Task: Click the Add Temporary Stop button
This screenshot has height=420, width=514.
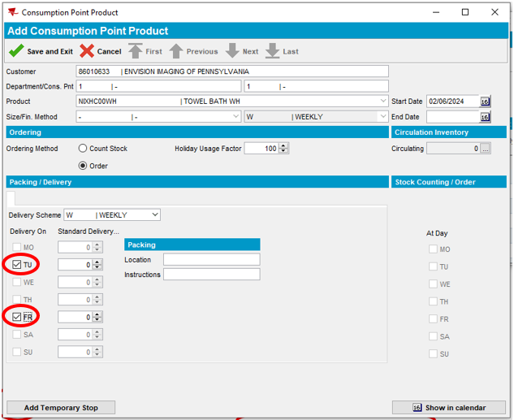Action: [61, 407]
